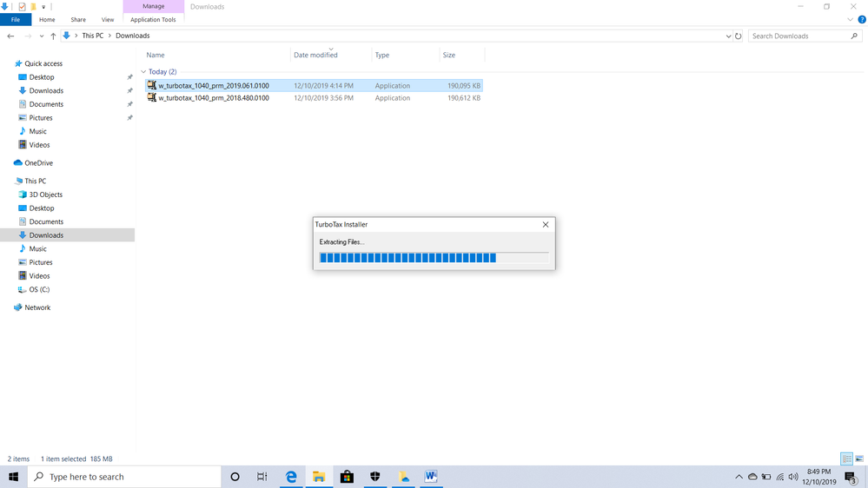The image size is (868, 488).
Task: Click the extracting files progress bar
Action: tap(434, 257)
